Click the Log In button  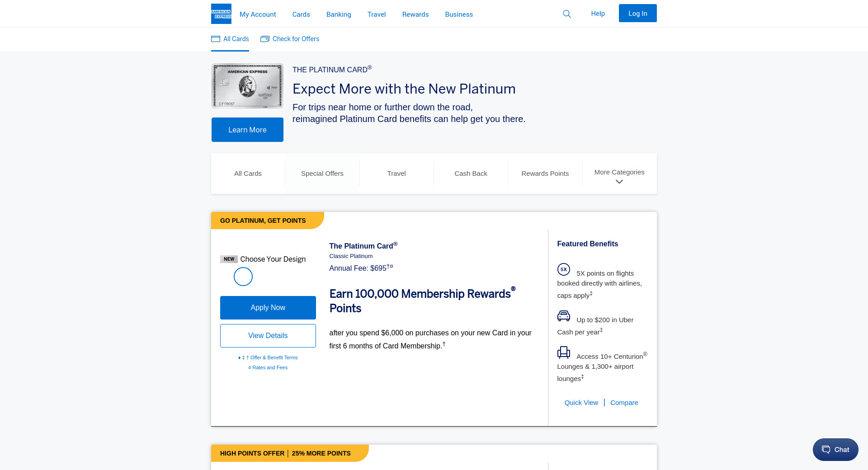point(637,14)
